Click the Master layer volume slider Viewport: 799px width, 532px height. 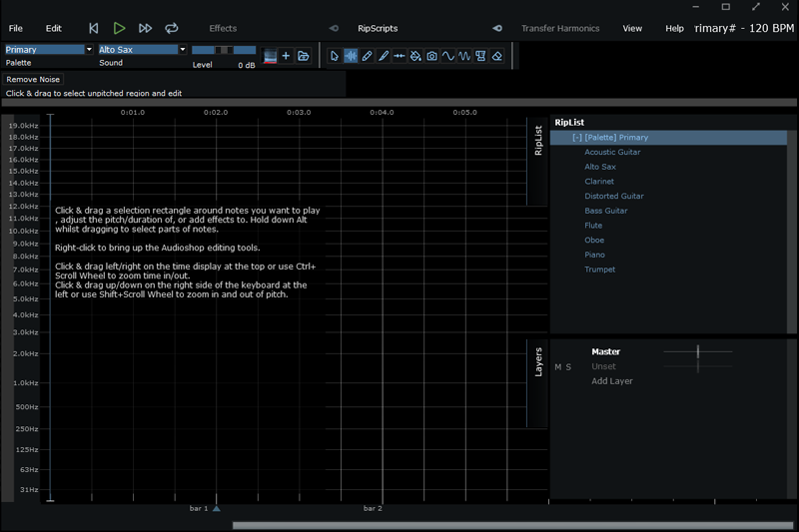pyautogui.click(x=698, y=351)
